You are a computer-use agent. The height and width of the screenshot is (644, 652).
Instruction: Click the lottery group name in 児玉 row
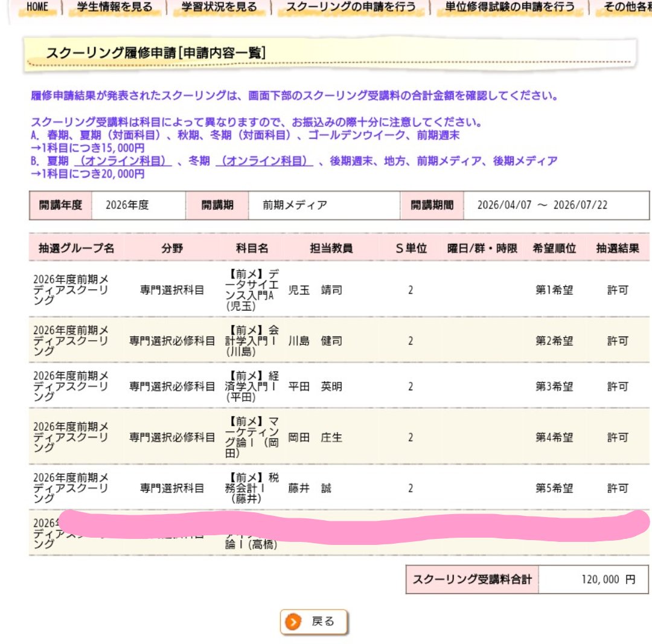71,290
